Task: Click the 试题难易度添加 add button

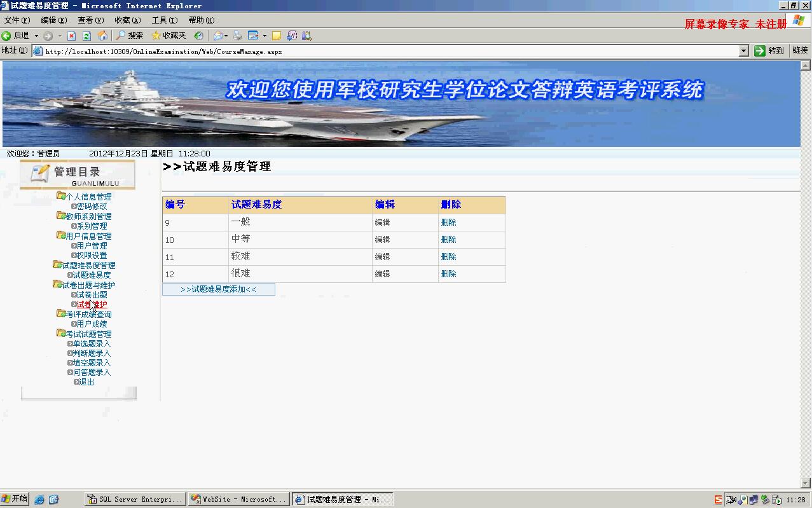Action: tap(219, 289)
